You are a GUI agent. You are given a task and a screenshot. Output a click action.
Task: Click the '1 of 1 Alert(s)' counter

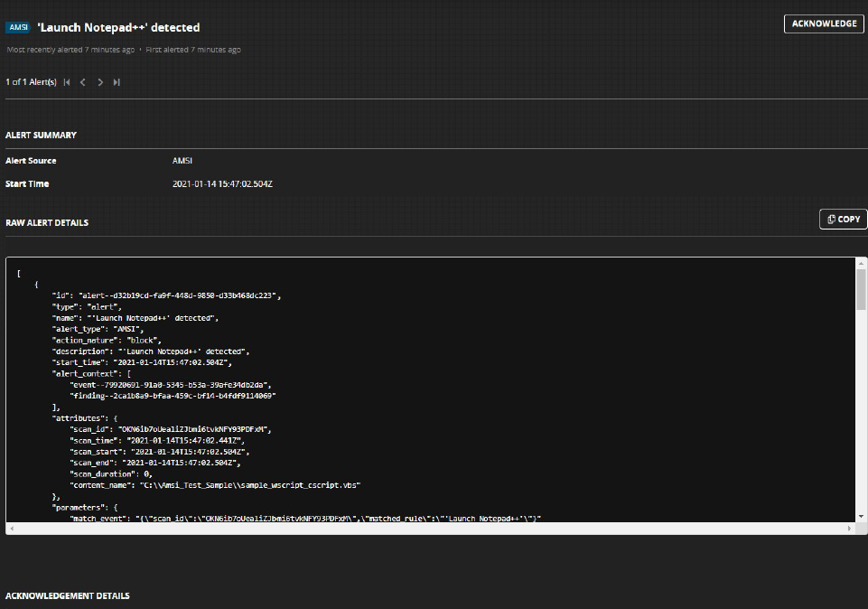coord(31,82)
